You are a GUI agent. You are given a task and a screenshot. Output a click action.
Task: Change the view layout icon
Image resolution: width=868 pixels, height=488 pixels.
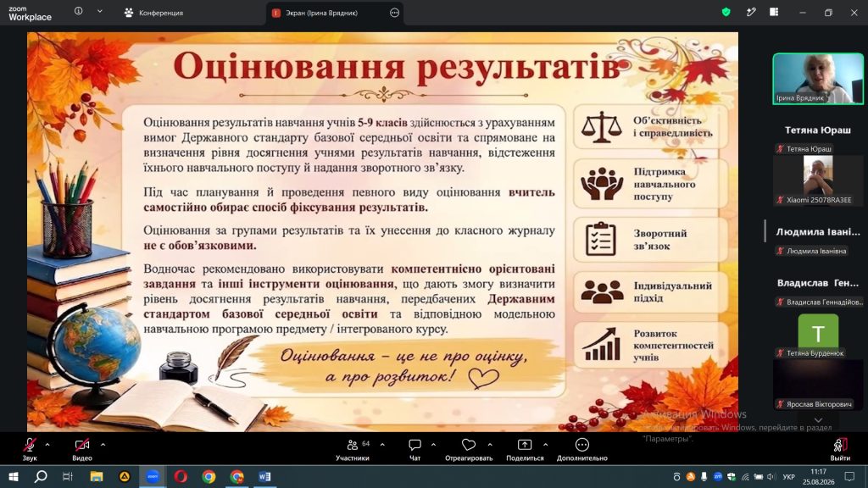pos(774,12)
